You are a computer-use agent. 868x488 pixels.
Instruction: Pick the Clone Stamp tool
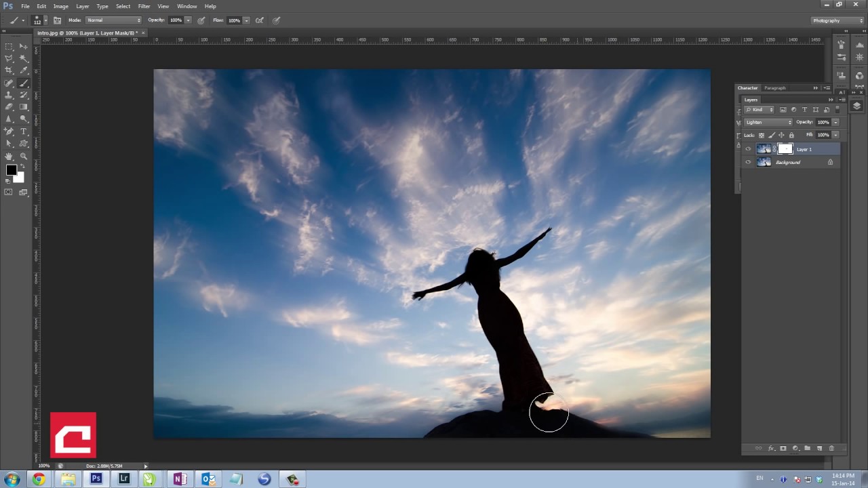[9, 95]
